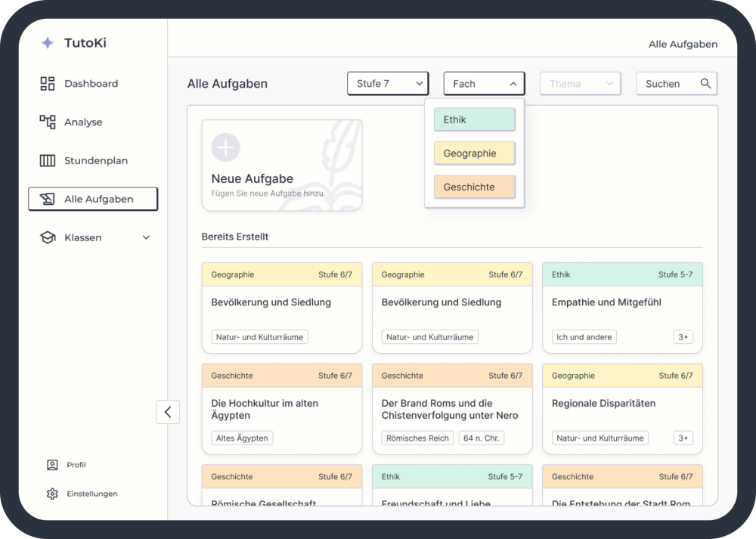756x539 pixels.
Task: Open the Empathie und Mitgefühl task card
Action: pos(621,303)
